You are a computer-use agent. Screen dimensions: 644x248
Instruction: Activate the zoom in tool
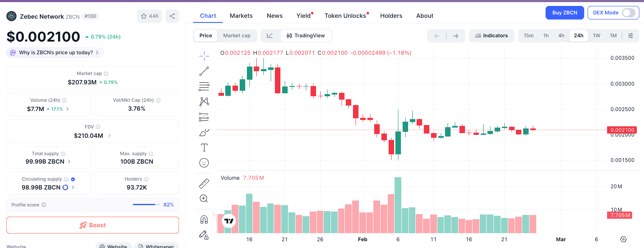(204, 198)
